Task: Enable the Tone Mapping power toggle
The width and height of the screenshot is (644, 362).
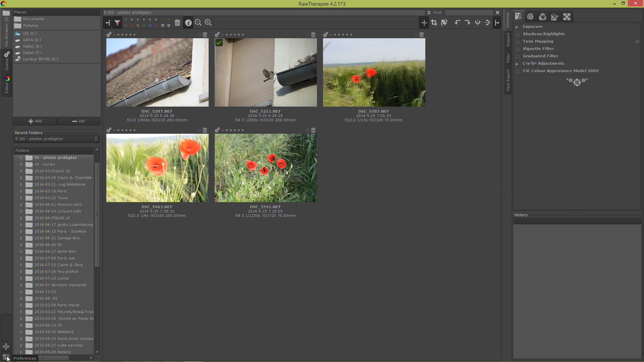Action: coord(518,42)
